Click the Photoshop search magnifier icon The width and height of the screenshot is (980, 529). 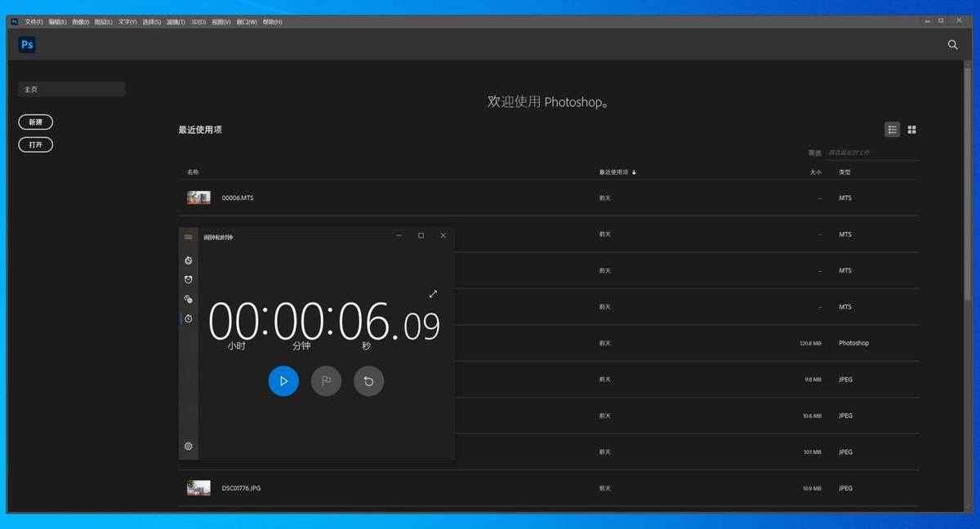[952, 45]
